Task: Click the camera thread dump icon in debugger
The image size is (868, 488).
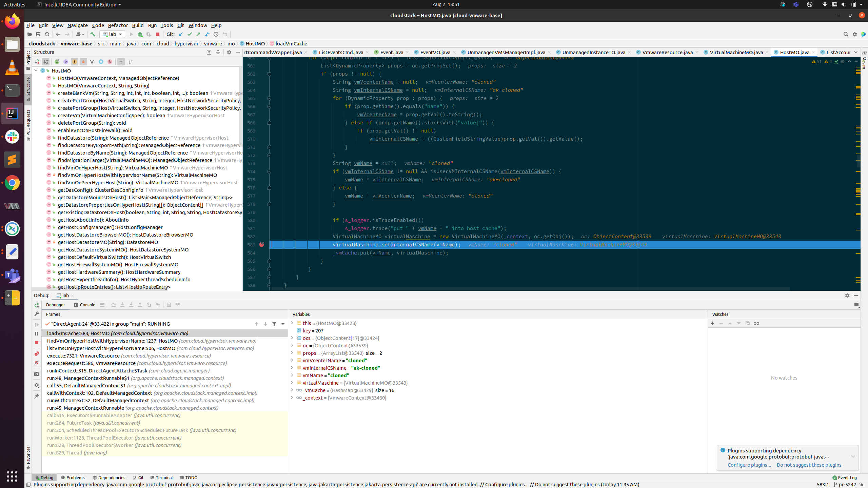Action: (37, 373)
